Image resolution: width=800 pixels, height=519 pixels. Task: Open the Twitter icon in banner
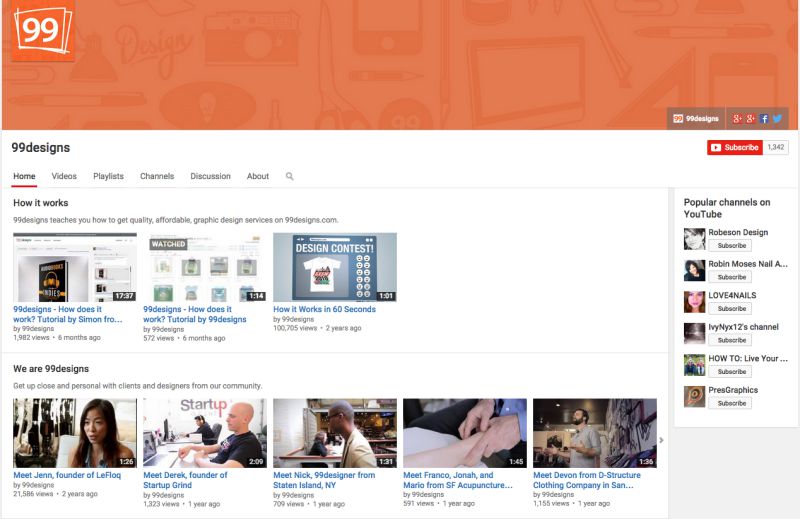tap(777, 118)
